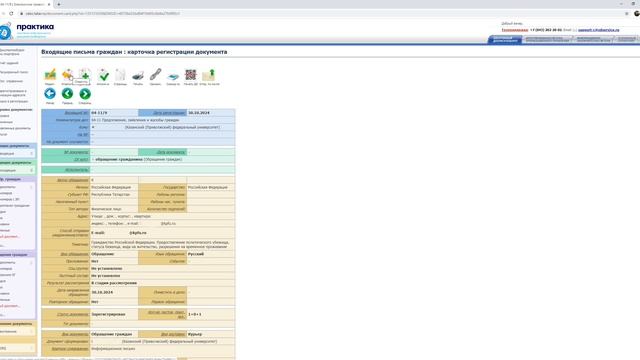Click the 'Дата документа' field label
Image resolution: width=640 pixels, height=360 pixels.
pos(171,152)
